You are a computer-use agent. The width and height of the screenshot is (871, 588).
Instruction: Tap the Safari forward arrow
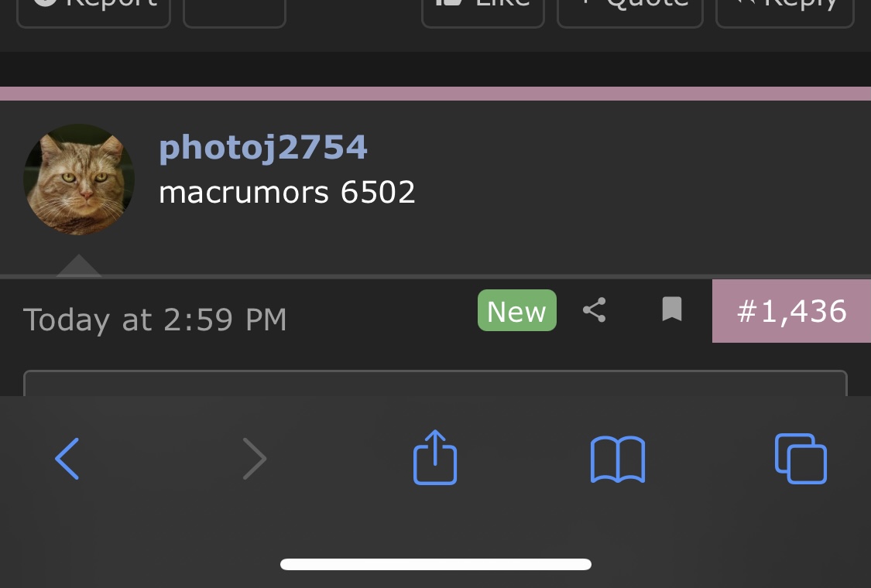click(255, 459)
